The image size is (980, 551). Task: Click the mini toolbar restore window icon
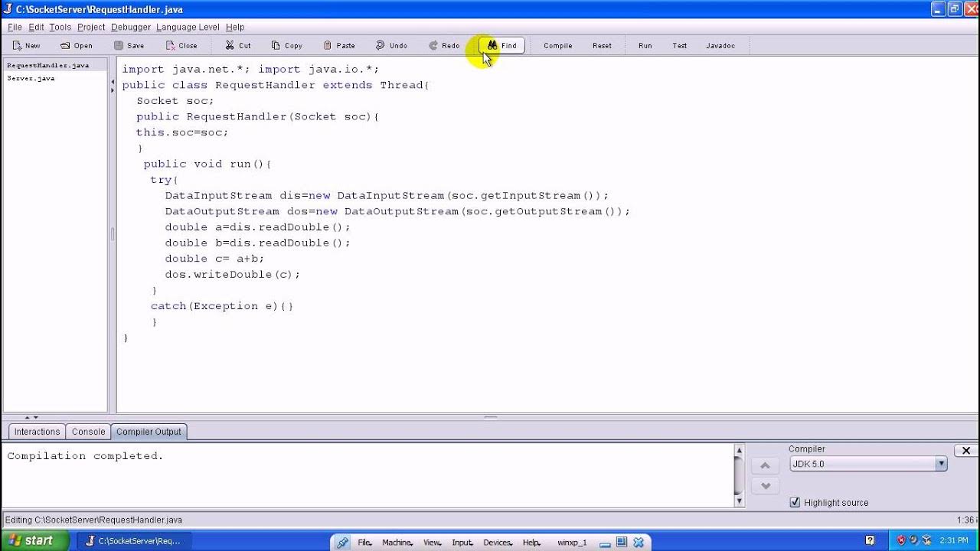coord(622,543)
